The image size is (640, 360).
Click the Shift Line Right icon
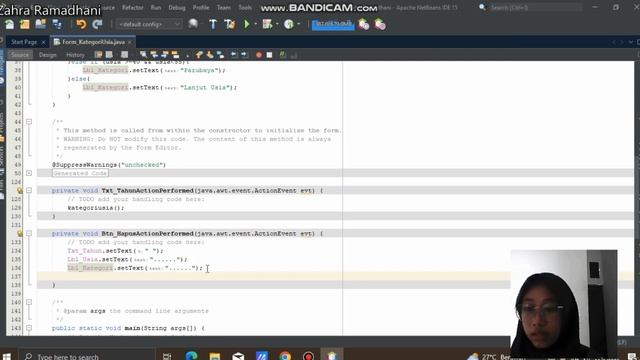244,55
